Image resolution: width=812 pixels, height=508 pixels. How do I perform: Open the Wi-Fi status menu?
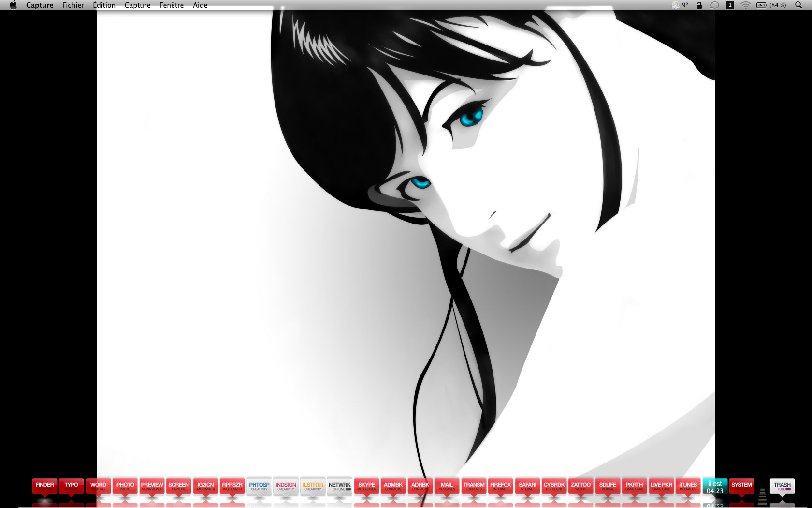pos(745,5)
